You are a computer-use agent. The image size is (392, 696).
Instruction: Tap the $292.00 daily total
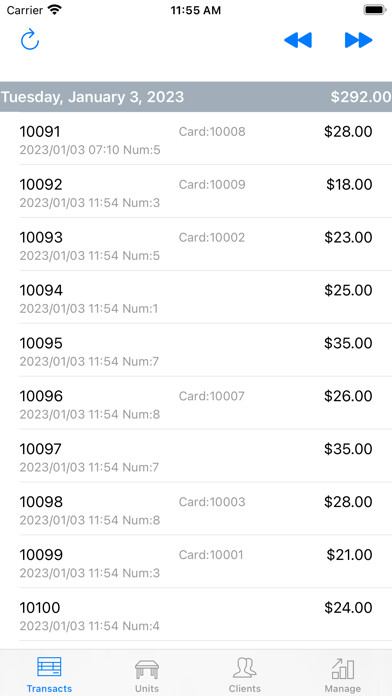coord(361,97)
